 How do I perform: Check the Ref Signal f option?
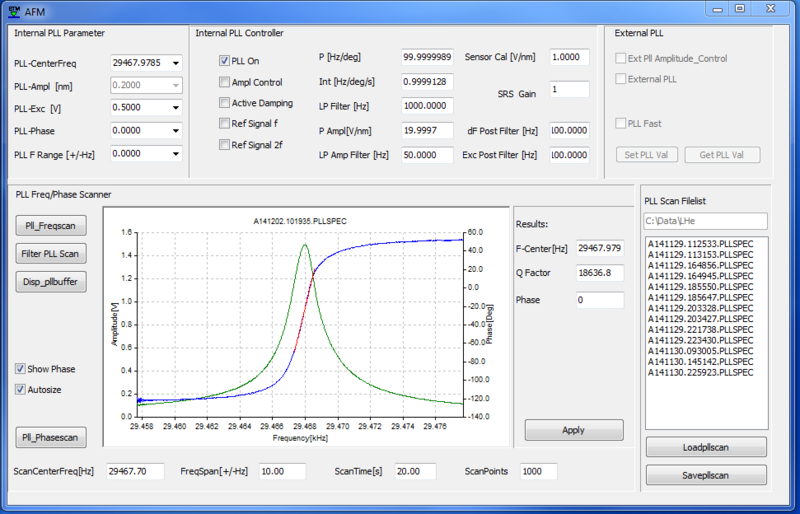[x=224, y=124]
